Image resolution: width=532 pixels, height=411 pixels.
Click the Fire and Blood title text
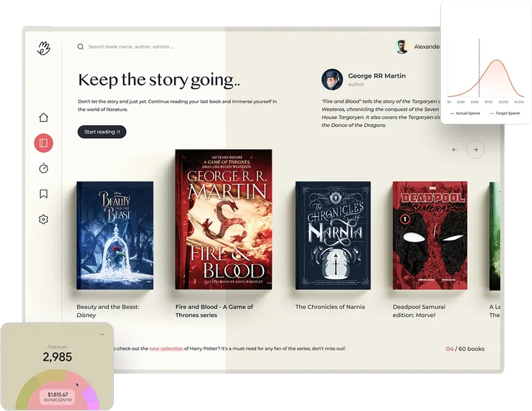pyautogui.click(x=214, y=311)
